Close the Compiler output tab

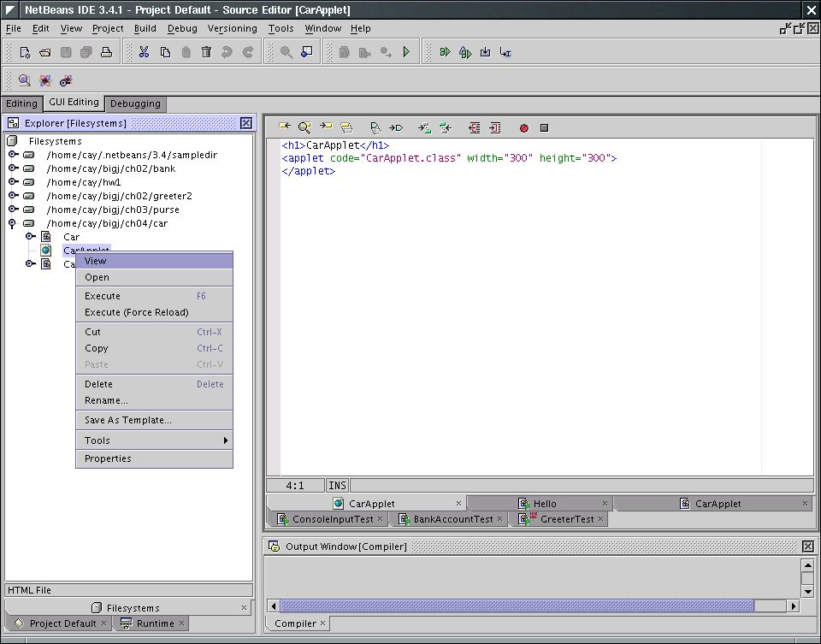pyautogui.click(x=322, y=623)
